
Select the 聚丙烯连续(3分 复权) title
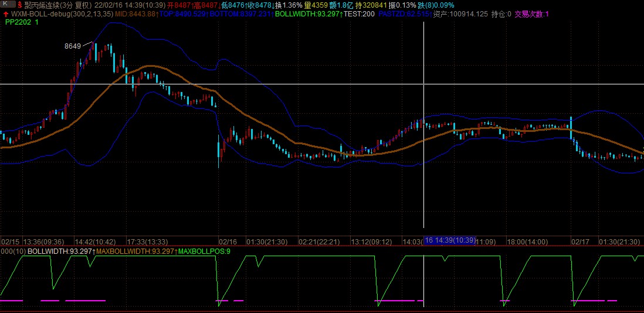pos(58,5)
